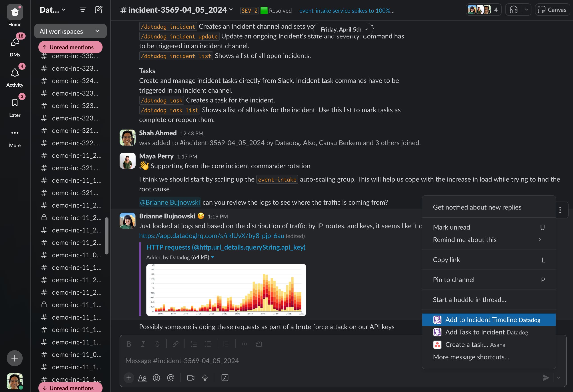Apply italic formatting to the message
The height and width of the screenshot is (392, 573).
pyautogui.click(x=143, y=344)
